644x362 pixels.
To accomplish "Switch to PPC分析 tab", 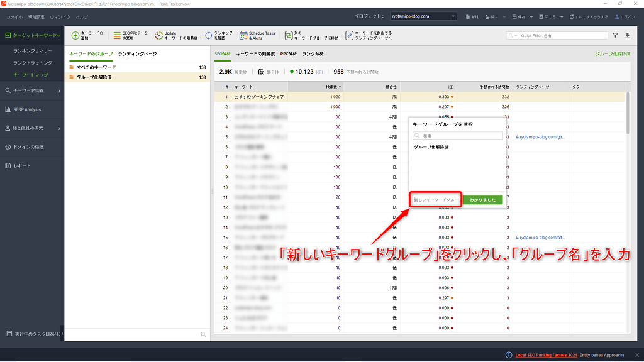I will click(x=288, y=54).
